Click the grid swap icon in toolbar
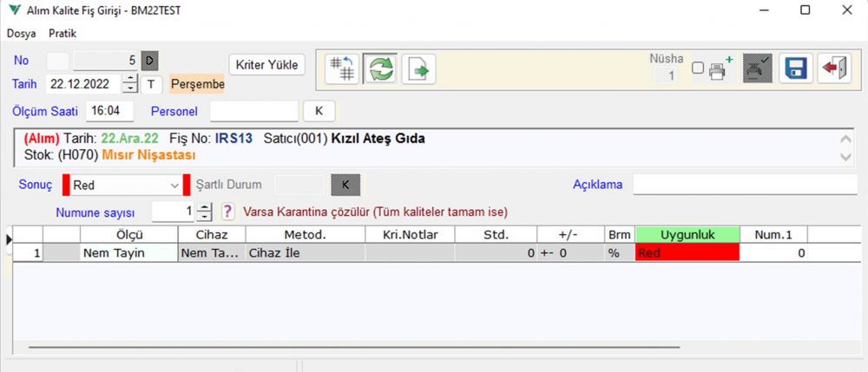Image resolution: width=868 pixels, height=372 pixels. [x=341, y=69]
